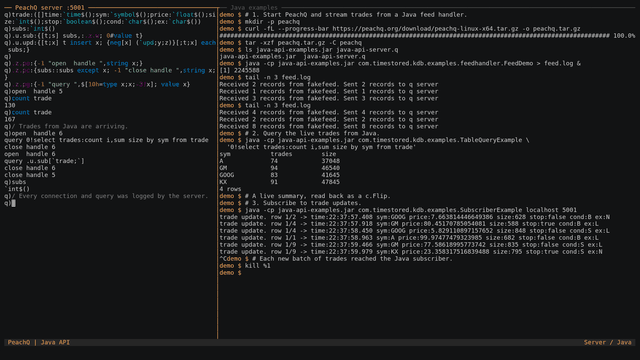Click comment 'Each new batch of trades reached'
The width and height of the screenshot is (640, 360).
tap(352, 258)
